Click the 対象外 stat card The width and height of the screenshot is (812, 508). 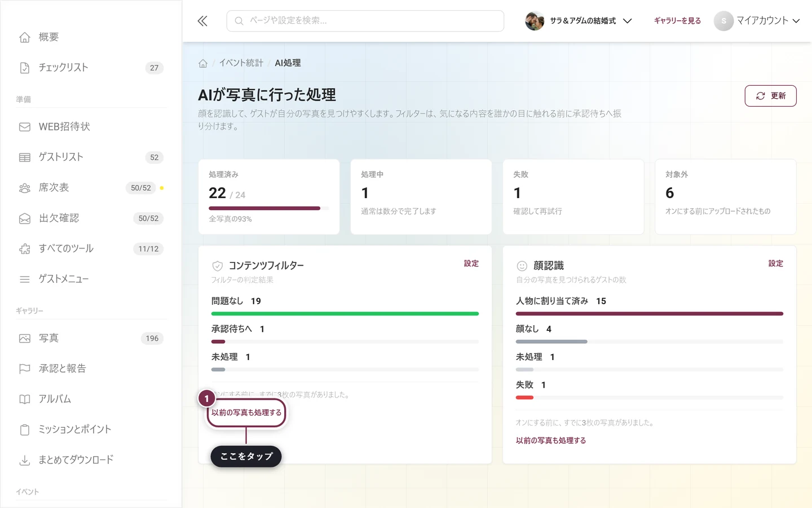click(x=726, y=197)
